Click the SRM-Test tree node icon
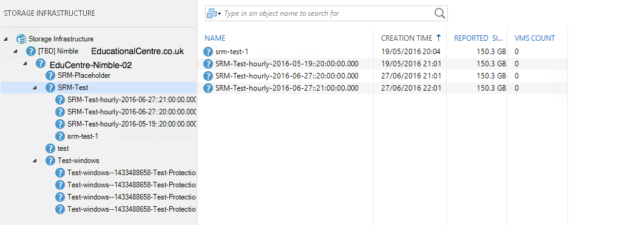This screenshot has height=225, width=644. pos(50,88)
